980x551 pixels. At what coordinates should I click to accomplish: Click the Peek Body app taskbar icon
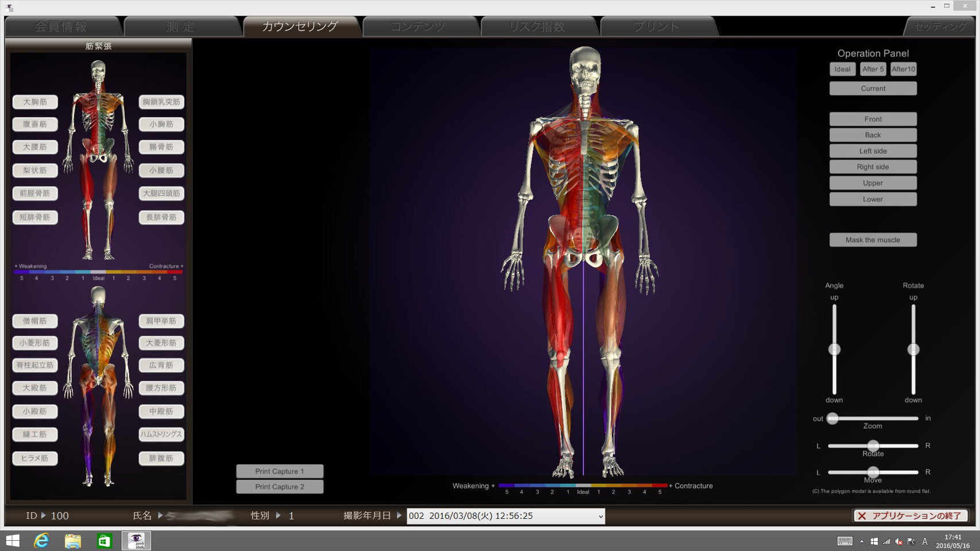136,541
